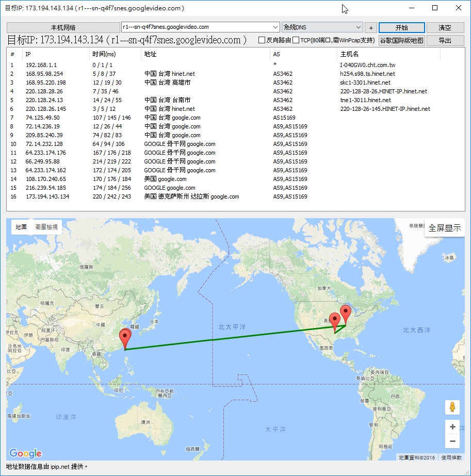Select final hop 173.194.143.134

point(235,197)
